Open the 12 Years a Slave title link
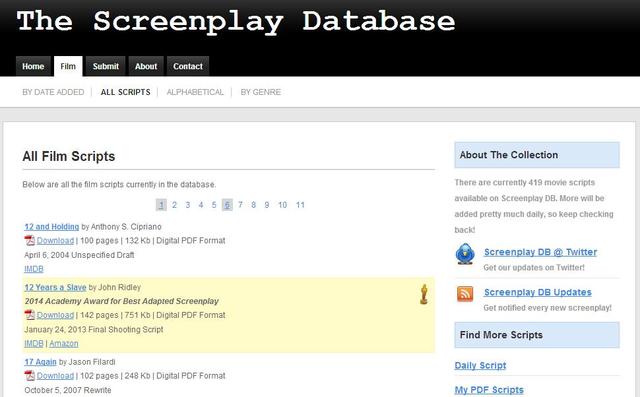Image resolution: width=640 pixels, height=397 pixels. [x=55, y=287]
